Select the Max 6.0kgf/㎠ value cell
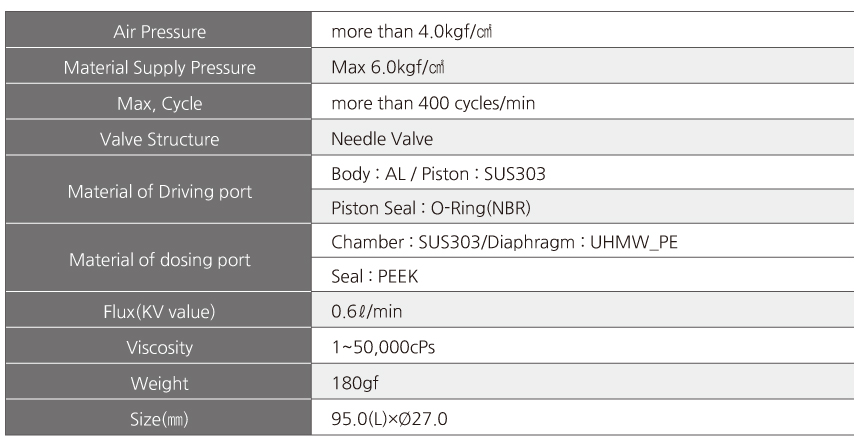Image resolution: width=859 pixels, height=447 pixels. coord(582,66)
